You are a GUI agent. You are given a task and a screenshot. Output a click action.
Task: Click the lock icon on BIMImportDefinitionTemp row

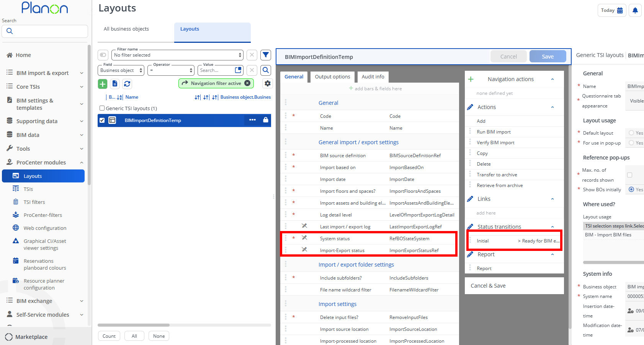point(266,120)
